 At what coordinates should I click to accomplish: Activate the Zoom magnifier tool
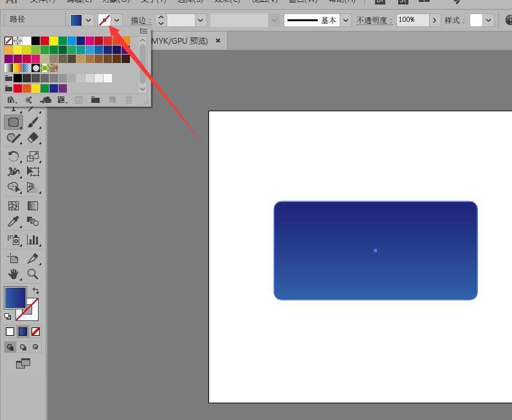(x=33, y=274)
